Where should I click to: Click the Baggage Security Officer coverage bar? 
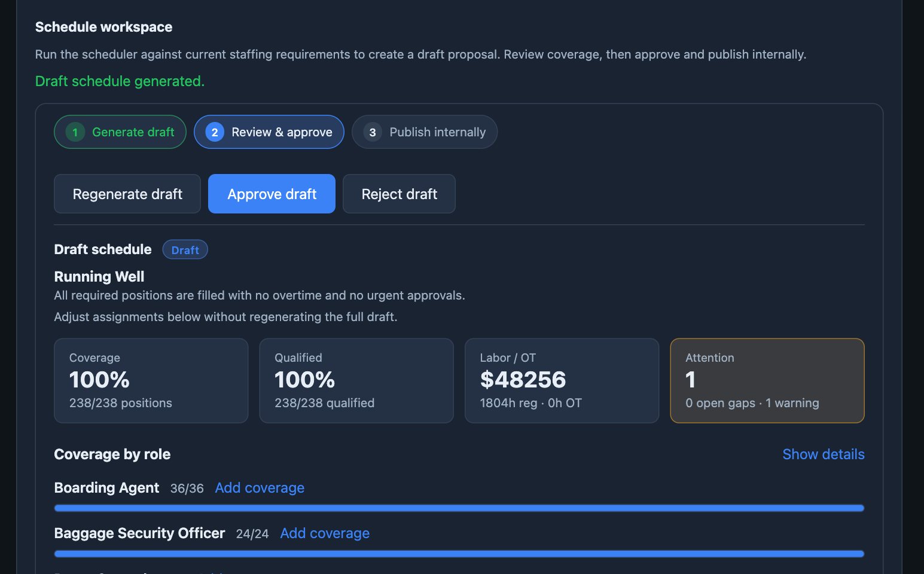tap(459, 554)
